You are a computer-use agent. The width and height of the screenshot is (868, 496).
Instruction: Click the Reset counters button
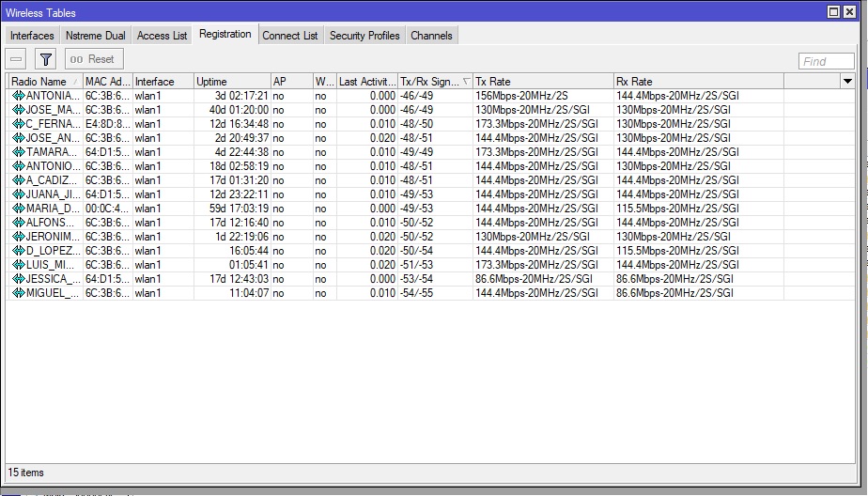(x=94, y=58)
